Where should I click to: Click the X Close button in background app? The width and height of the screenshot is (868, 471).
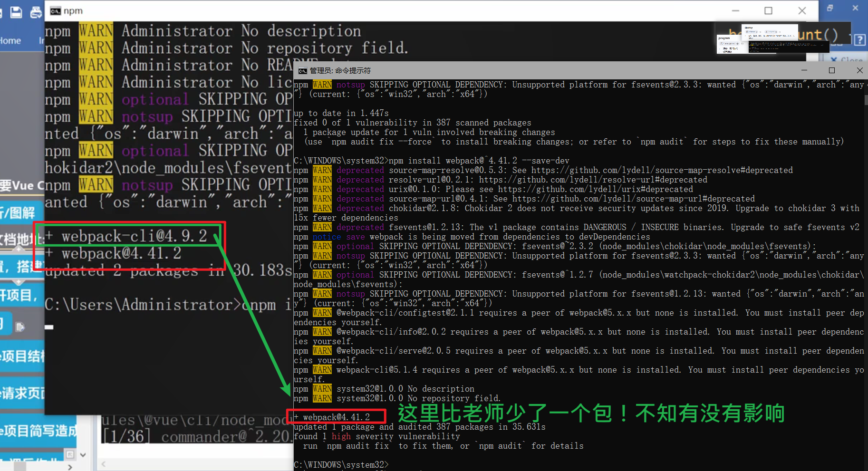coord(846,59)
